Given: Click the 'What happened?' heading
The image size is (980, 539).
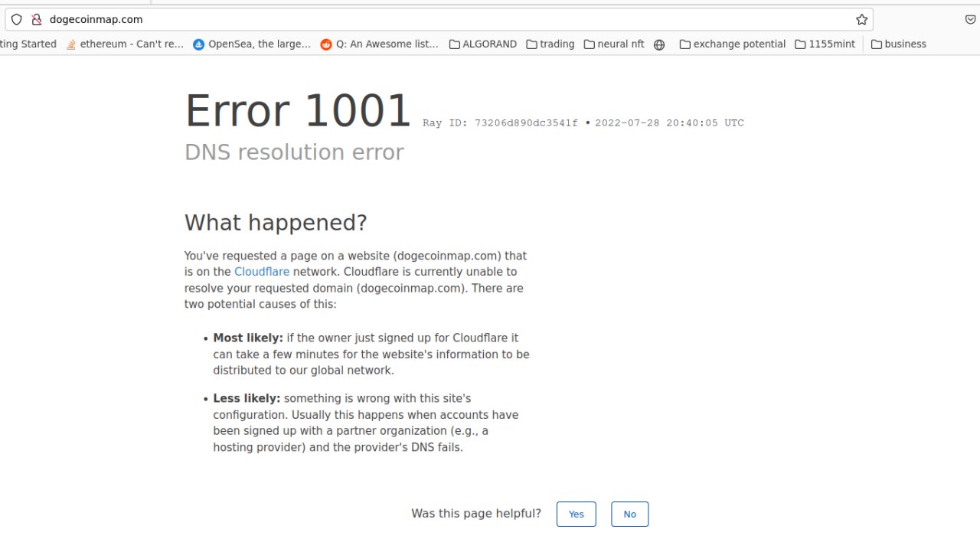Looking at the screenshot, I should pos(276,223).
